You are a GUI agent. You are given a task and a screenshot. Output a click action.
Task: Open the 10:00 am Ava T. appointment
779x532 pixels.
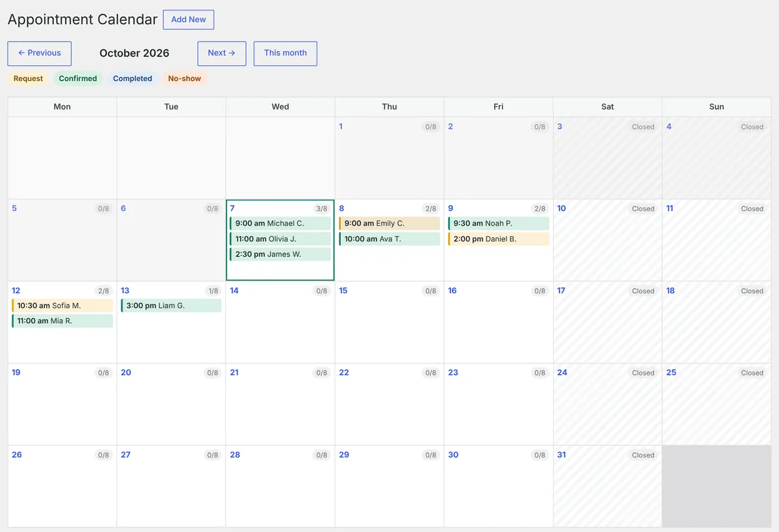click(389, 239)
